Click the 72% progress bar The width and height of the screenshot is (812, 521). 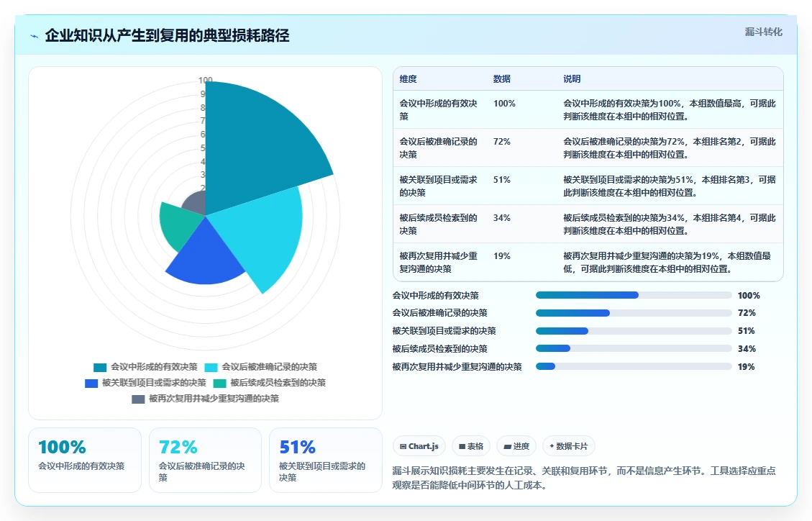pyautogui.click(x=634, y=313)
